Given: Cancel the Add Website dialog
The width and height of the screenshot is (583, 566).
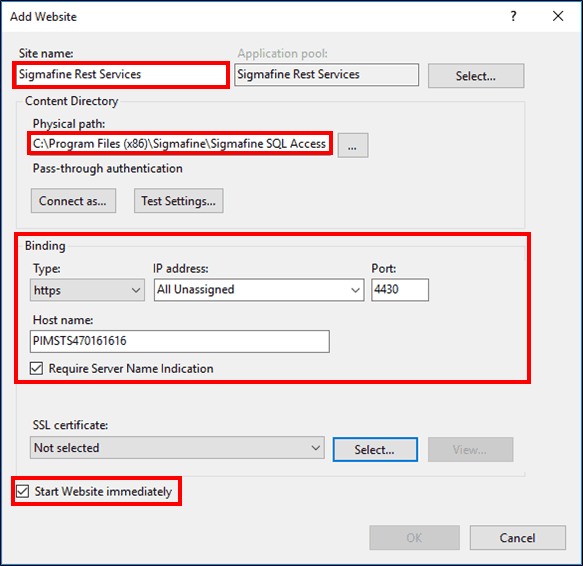Looking at the screenshot, I should [x=518, y=537].
